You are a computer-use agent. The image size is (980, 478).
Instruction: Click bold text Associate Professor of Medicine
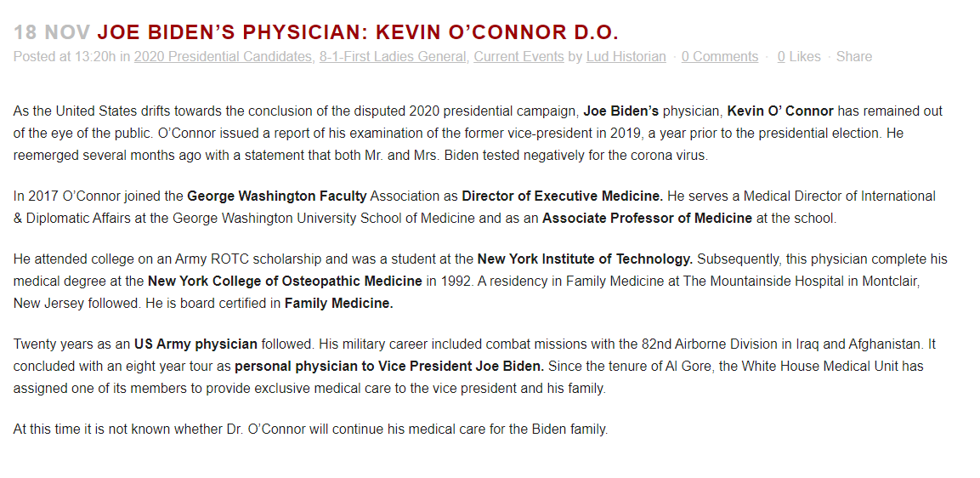point(647,219)
